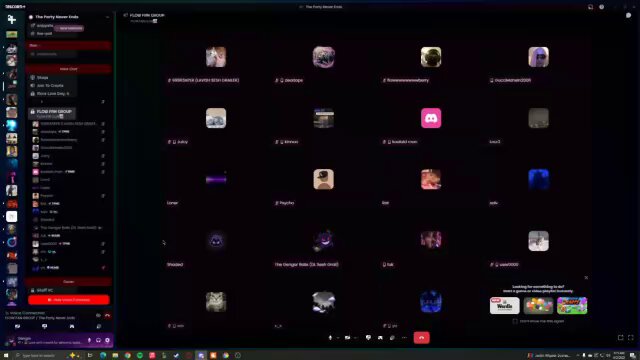Image resolution: width=640 pixels, height=360 pixels.
Task: Pop out the call window
Action: pyautogui.click(x=620, y=338)
